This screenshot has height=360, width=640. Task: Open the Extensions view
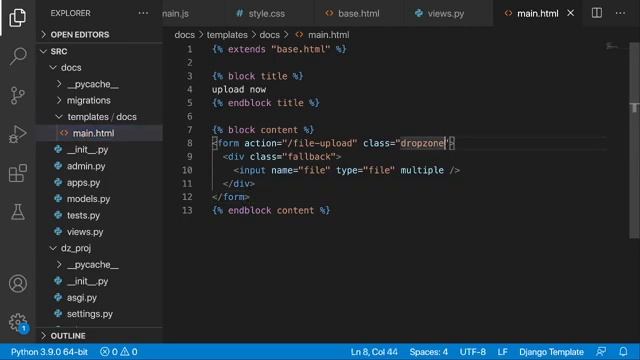click(x=18, y=173)
